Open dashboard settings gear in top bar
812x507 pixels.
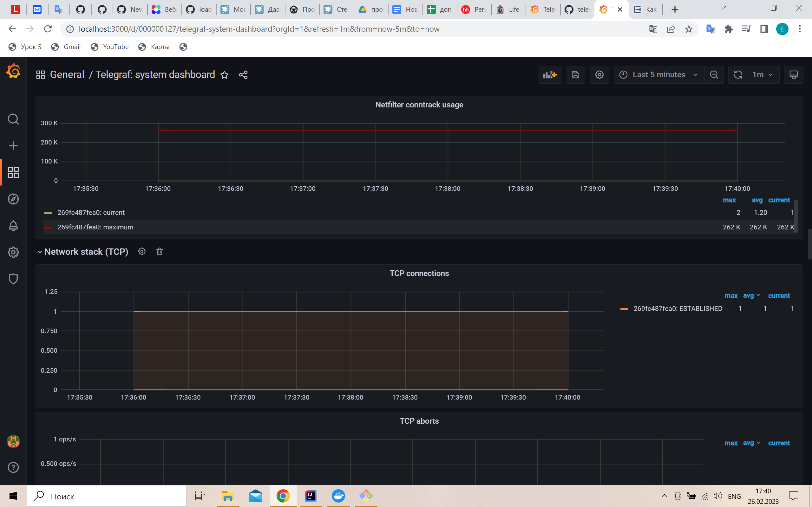(599, 74)
